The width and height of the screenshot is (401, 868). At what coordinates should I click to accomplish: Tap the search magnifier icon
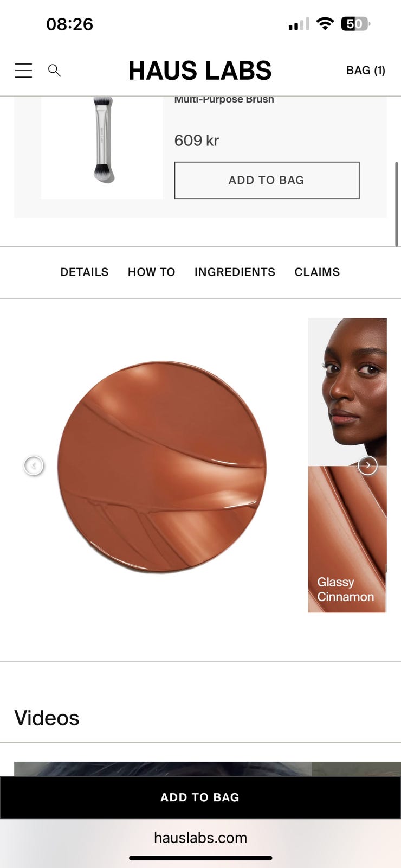[x=54, y=70]
